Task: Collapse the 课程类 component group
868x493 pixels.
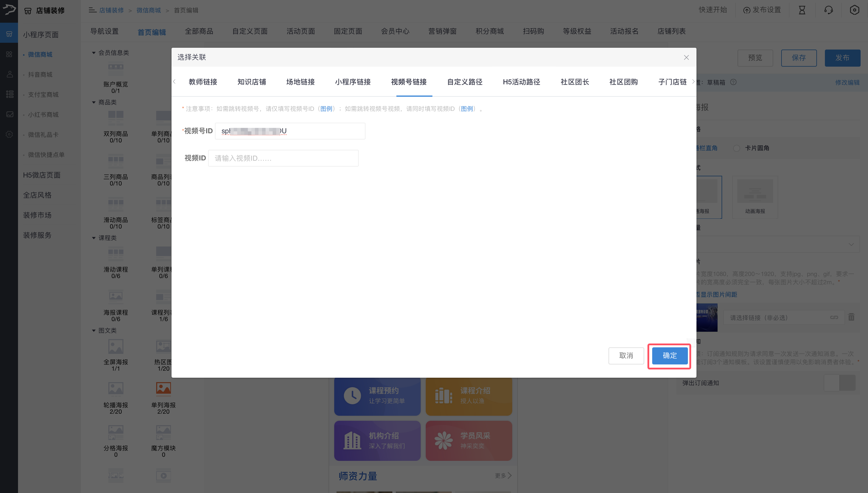Action: (94, 238)
